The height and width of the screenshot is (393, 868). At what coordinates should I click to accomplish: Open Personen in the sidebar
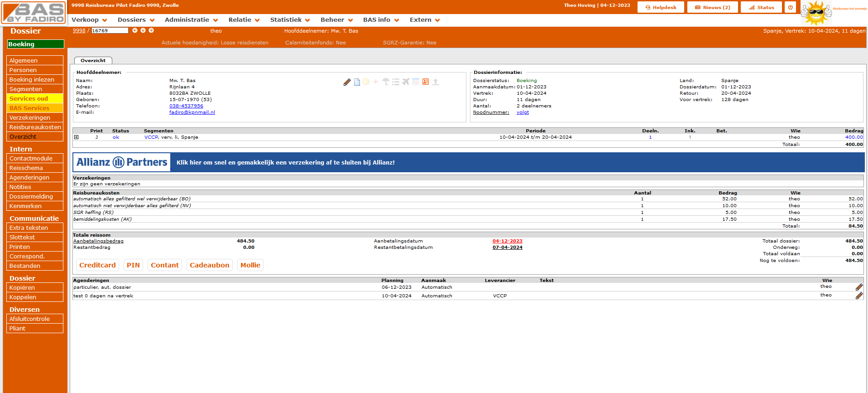[x=35, y=70]
